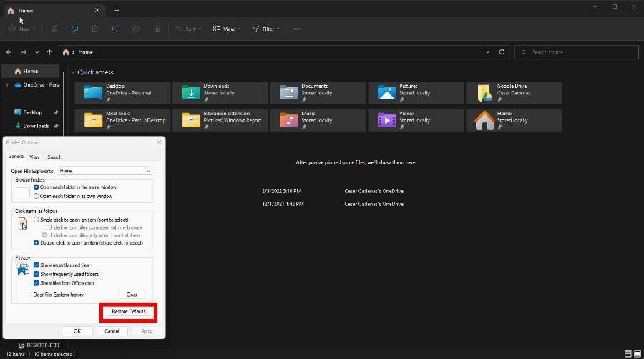644x359 pixels.
Task: Toggle Show files from Office.com checkbox
Action: point(36,283)
